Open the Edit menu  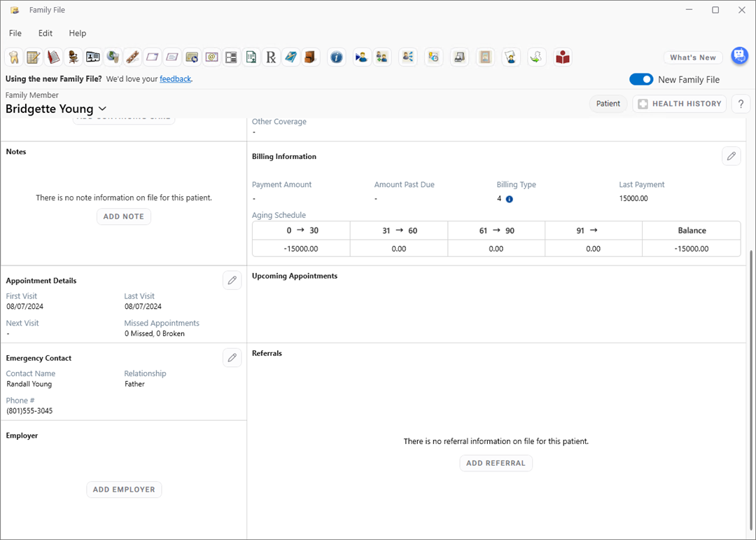45,33
